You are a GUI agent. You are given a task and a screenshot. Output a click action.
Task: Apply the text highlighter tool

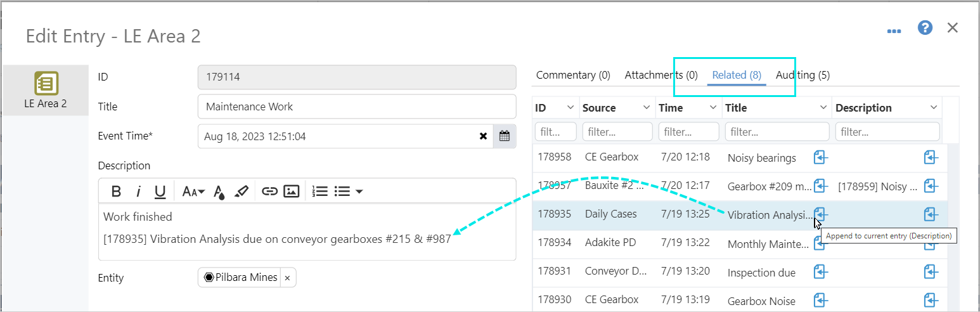pyautogui.click(x=242, y=191)
